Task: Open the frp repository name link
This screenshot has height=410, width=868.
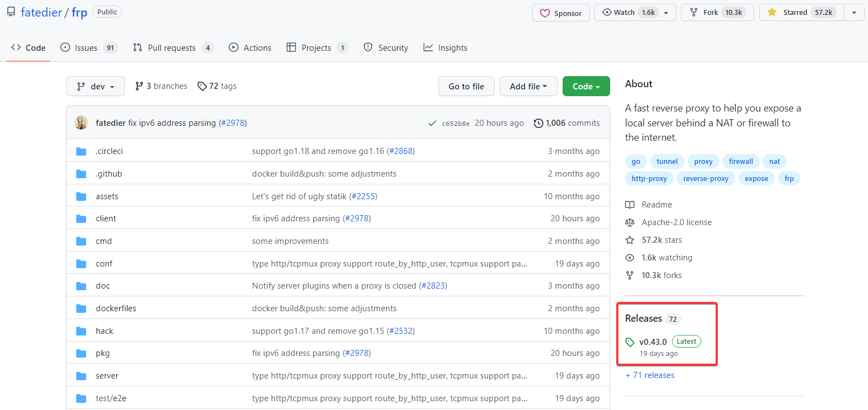Action: pyautogui.click(x=80, y=12)
